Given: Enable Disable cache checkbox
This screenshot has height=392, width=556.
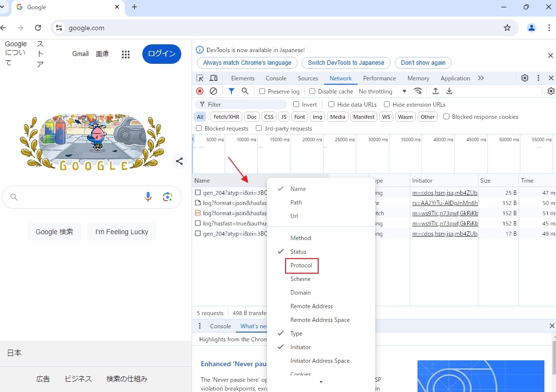Looking at the screenshot, I should 312,91.
